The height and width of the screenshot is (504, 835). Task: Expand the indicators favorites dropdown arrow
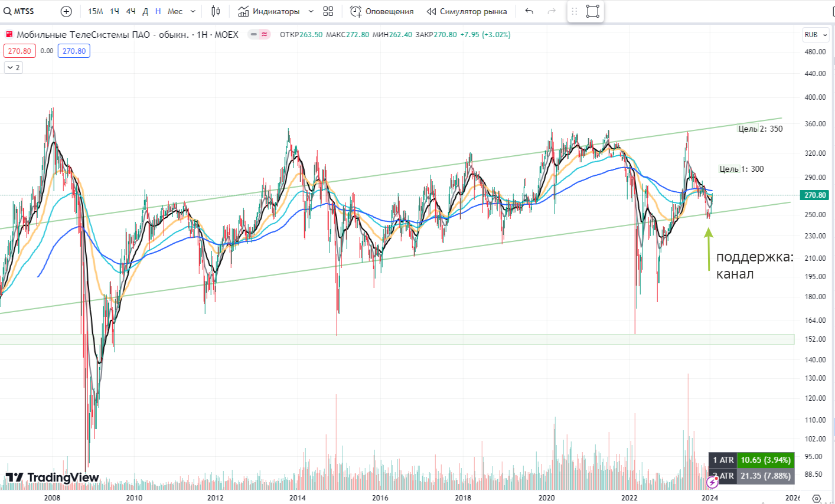point(311,11)
